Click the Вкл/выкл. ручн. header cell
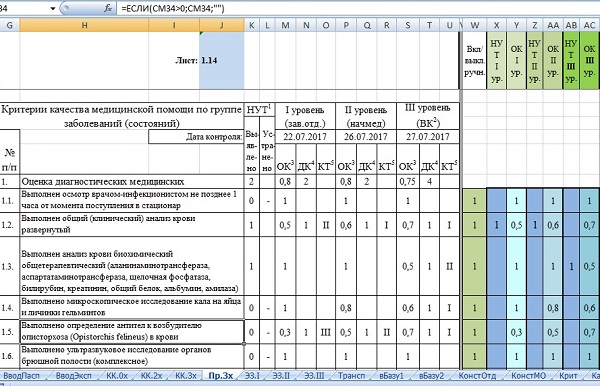This screenshot has width=600, height=386. tap(474, 60)
